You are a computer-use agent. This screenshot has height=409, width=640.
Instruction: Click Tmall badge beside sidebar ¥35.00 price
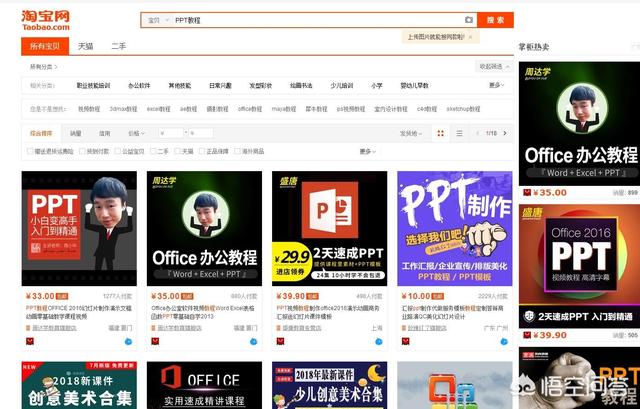click(x=527, y=193)
